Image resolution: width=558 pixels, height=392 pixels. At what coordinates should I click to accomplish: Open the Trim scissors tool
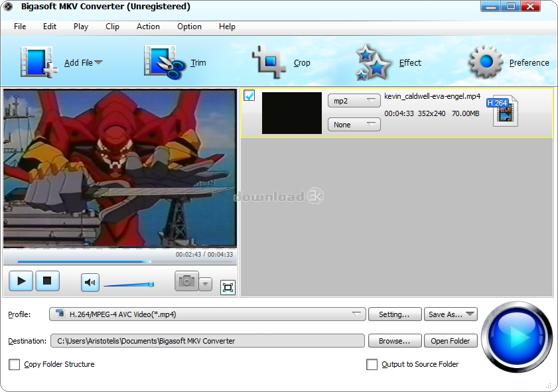click(x=164, y=62)
